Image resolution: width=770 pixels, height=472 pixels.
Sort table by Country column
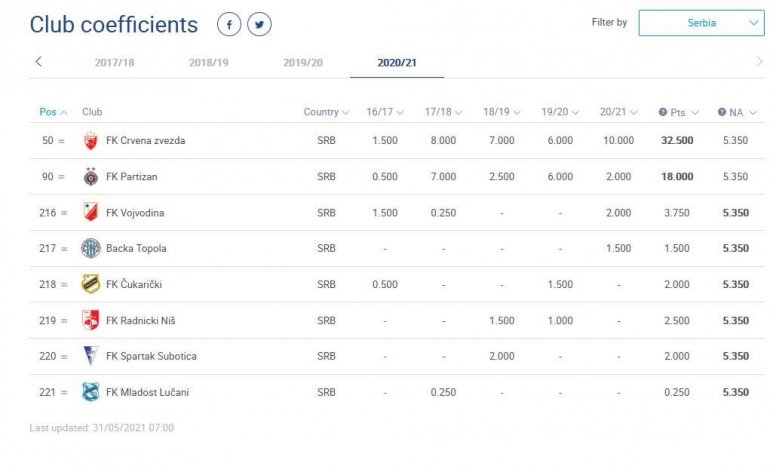pos(326,112)
